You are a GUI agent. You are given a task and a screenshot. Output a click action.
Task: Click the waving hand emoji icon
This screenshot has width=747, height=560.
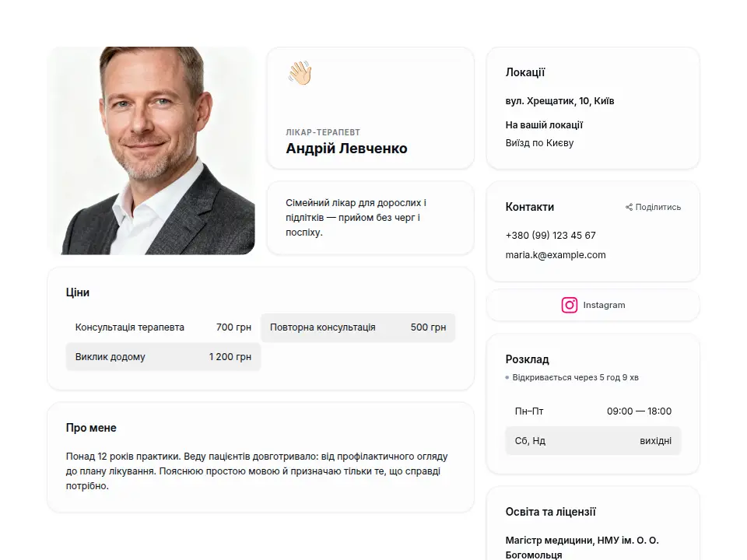click(x=300, y=73)
